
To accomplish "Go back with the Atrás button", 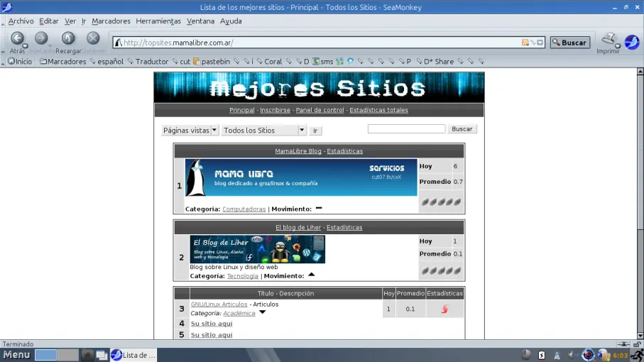I will pyautogui.click(x=17, y=38).
